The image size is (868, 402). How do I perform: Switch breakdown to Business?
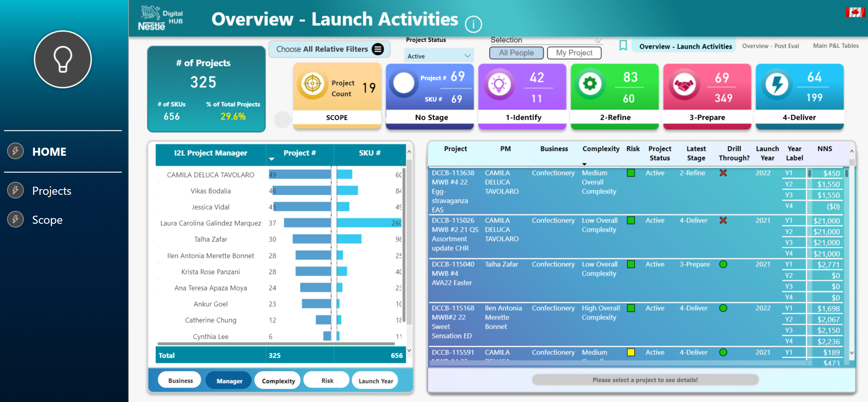pos(180,380)
